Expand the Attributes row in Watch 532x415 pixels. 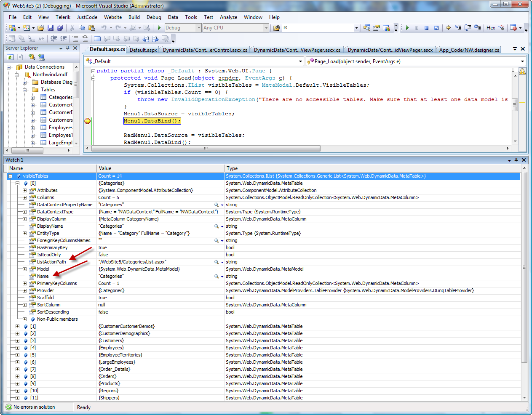[x=24, y=191]
